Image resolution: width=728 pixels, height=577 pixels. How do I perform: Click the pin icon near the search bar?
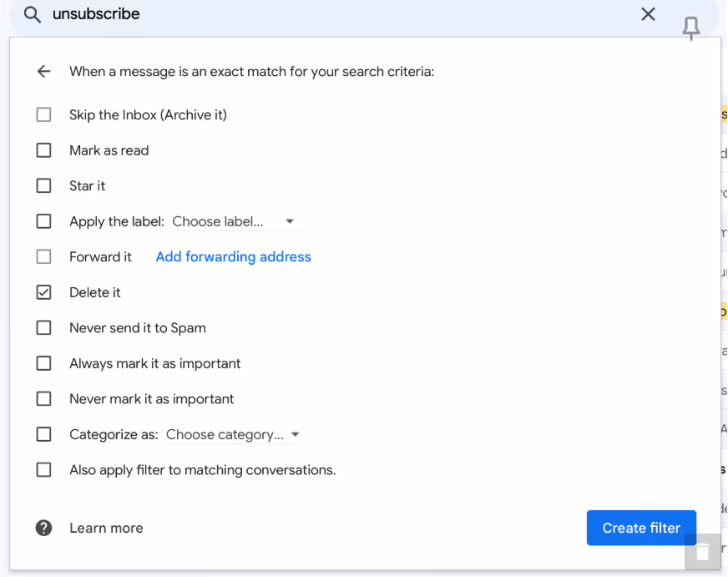click(x=690, y=28)
